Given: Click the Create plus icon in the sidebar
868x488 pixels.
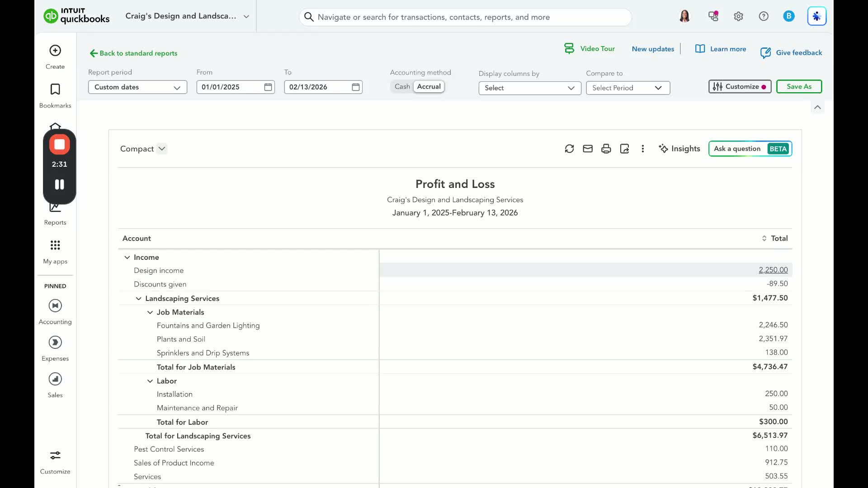Looking at the screenshot, I should 55,51.
